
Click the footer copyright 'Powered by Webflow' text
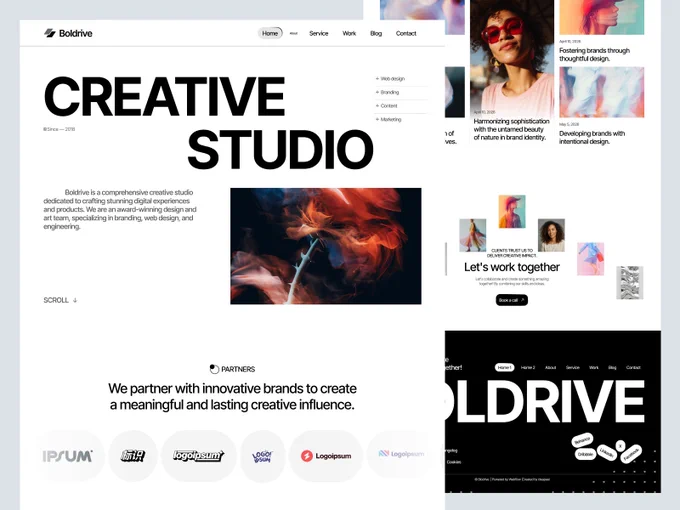[x=513, y=480]
